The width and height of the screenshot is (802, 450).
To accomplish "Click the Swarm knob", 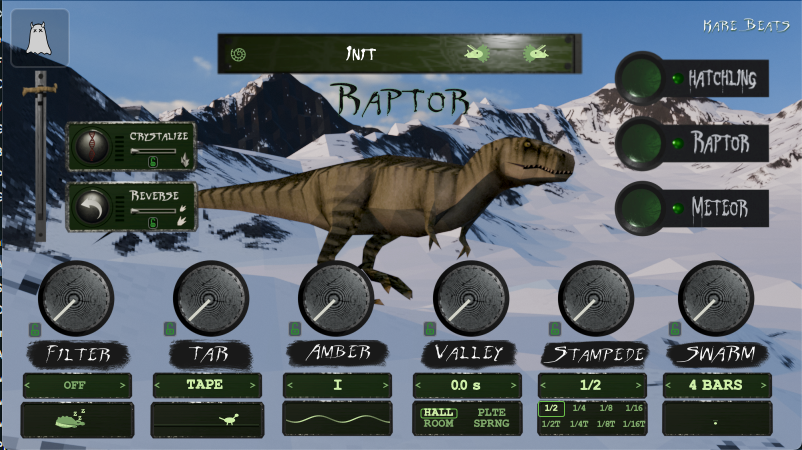I will [716, 299].
